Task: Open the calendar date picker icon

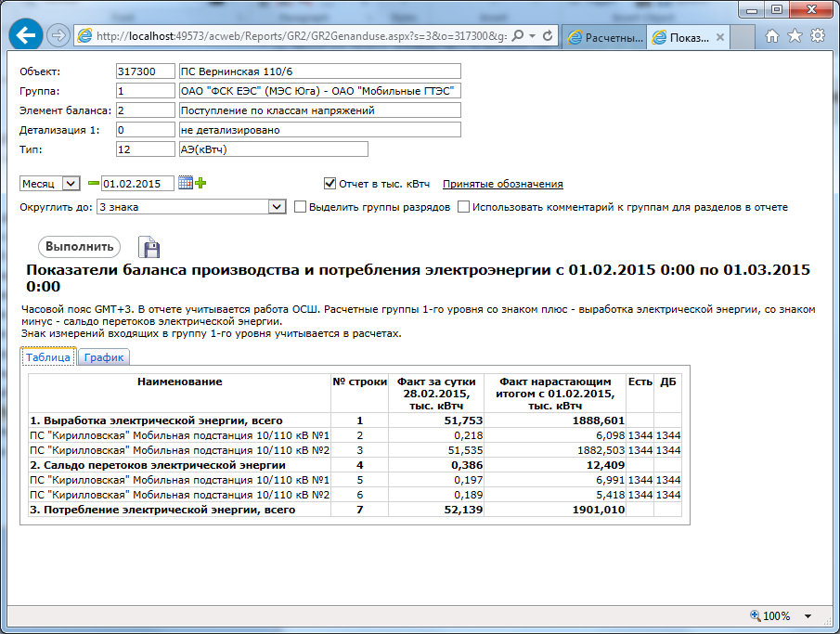Action: [x=186, y=183]
